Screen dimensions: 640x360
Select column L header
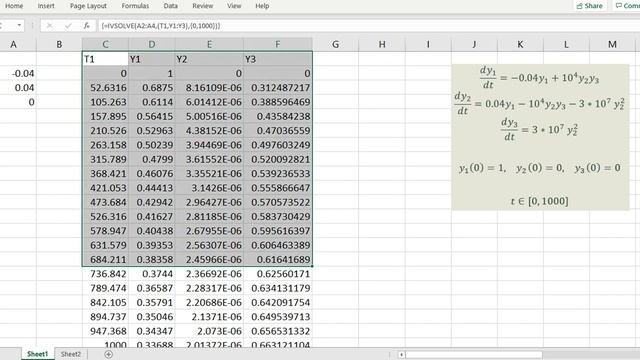[x=566, y=44]
